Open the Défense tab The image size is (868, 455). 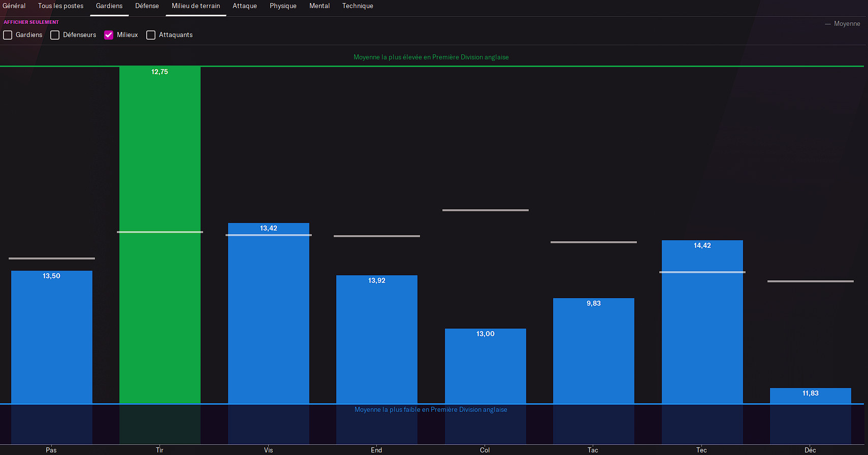147,6
